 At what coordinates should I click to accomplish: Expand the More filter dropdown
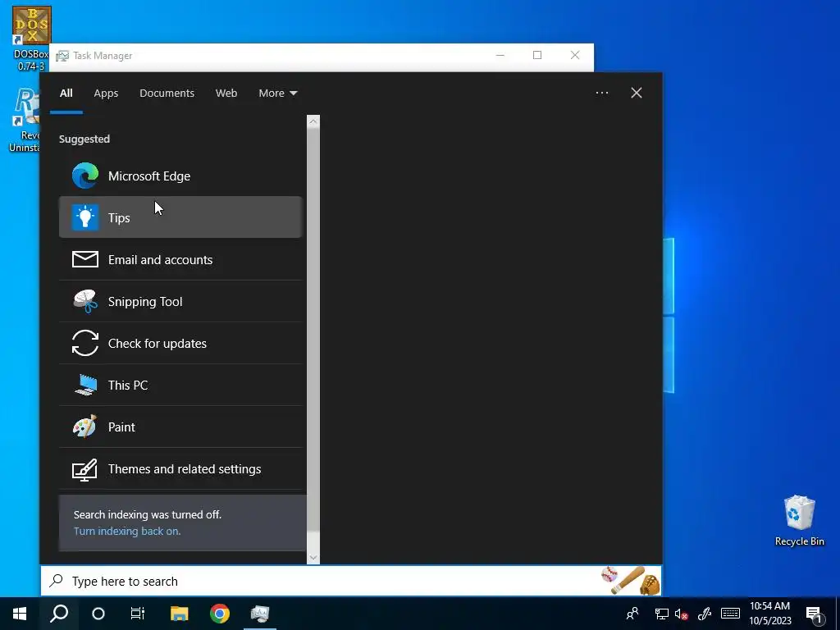[277, 94]
